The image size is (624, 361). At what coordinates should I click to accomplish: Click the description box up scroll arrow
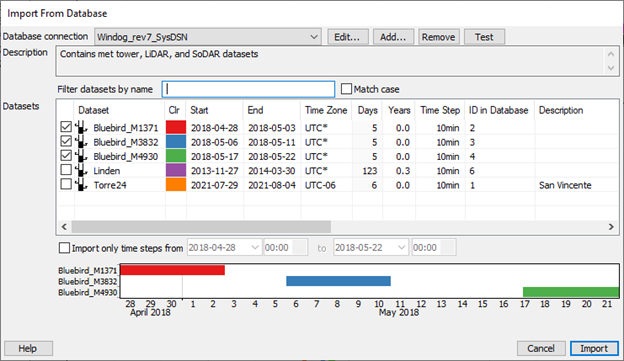(611, 54)
